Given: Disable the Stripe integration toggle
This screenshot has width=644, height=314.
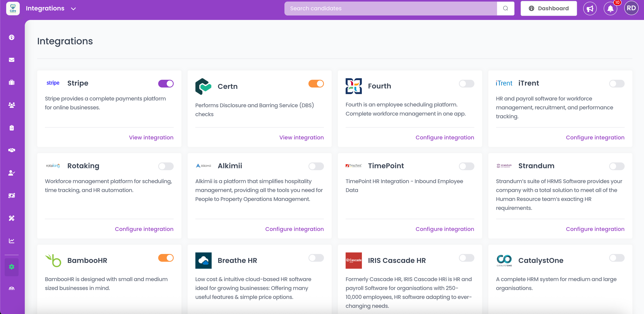Looking at the screenshot, I should pyautogui.click(x=166, y=83).
